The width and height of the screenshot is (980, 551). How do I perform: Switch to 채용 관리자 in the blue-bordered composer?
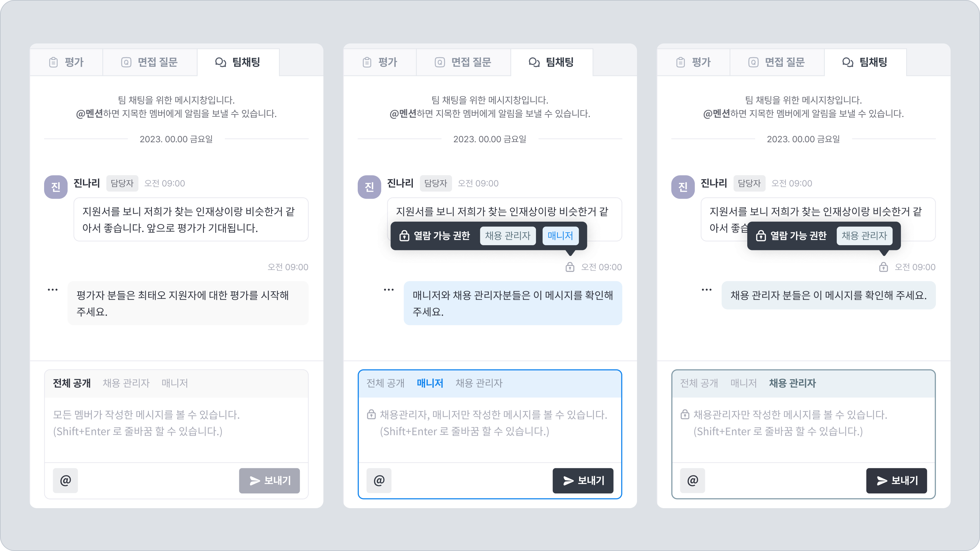[x=479, y=383]
